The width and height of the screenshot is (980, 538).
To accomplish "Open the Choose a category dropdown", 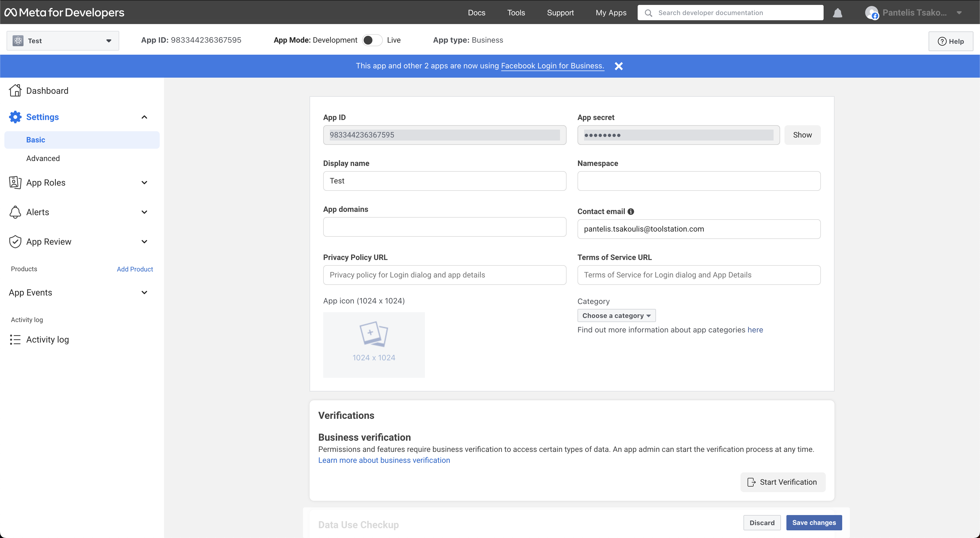I will pyautogui.click(x=616, y=315).
